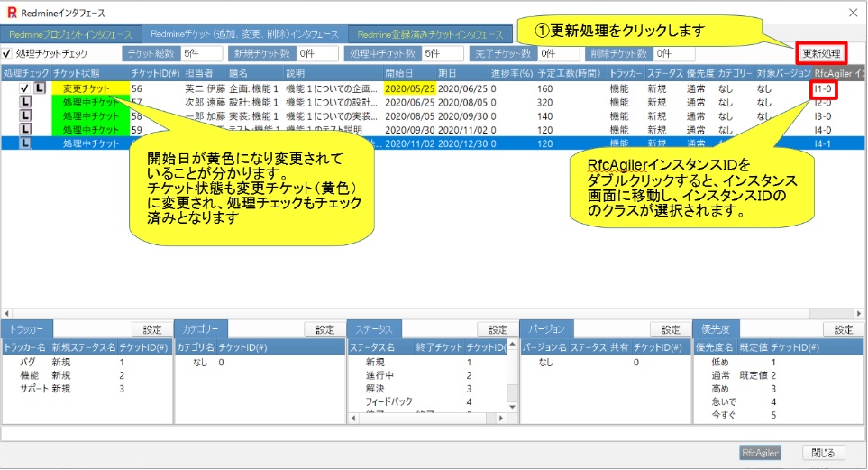This screenshot has width=868, height=470.
Task: Select フィードバック row in status list
Action: (x=427, y=401)
